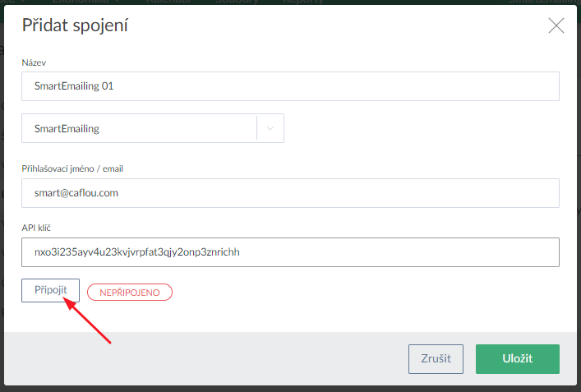Expand the chevron arrow beside SmartEmailing
The image size is (581, 392).
tap(270, 128)
